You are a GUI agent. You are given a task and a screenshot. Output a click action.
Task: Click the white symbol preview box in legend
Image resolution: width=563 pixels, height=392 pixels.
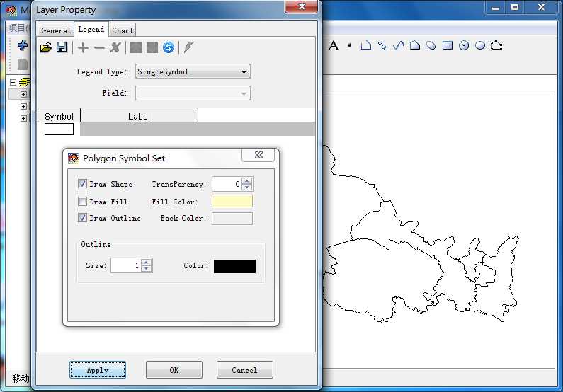[59, 129]
